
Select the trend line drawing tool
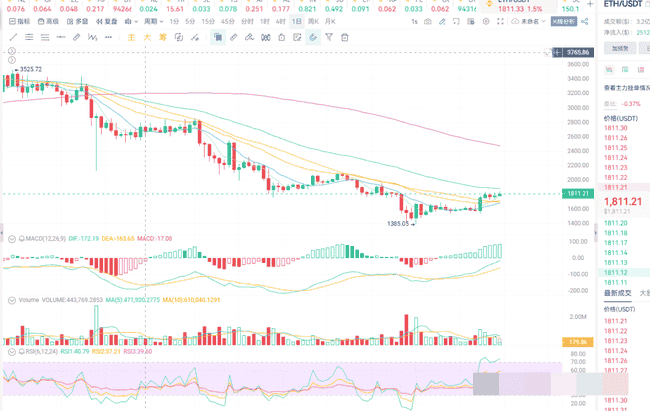13,37
